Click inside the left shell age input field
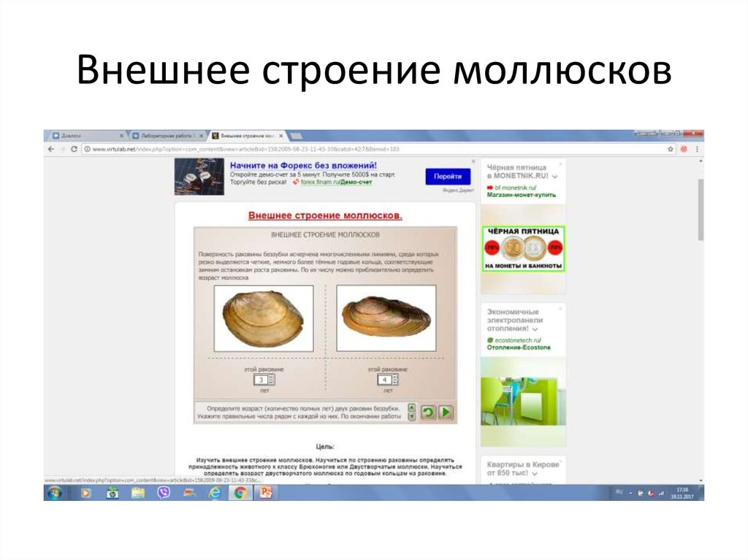 262,380
